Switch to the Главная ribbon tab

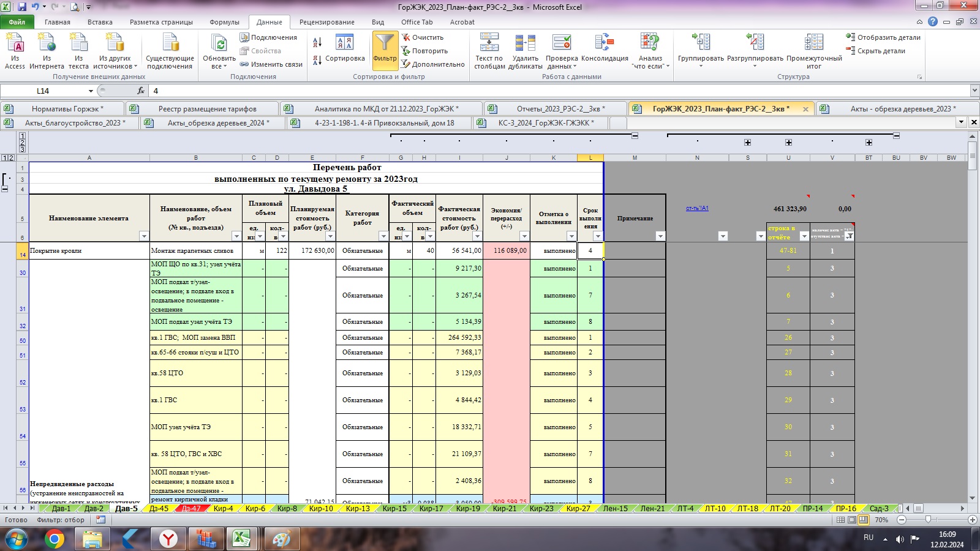point(58,22)
